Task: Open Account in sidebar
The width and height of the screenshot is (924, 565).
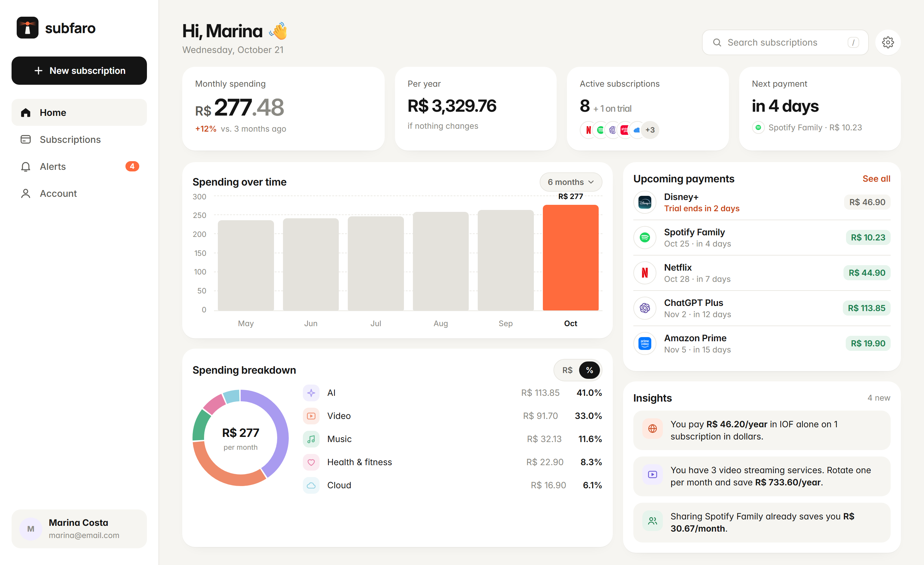Action: coord(79,193)
